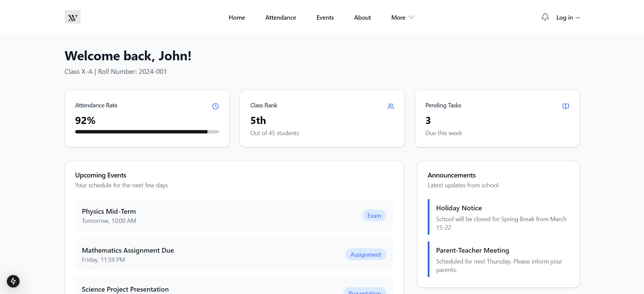Click the clock icon on Attendance Rate

pos(216,106)
